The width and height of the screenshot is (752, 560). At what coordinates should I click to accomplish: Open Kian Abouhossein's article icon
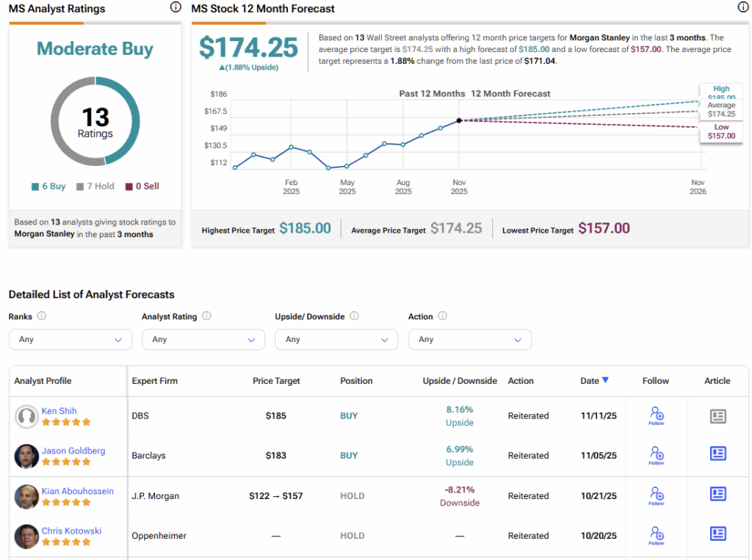pos(717,494)
